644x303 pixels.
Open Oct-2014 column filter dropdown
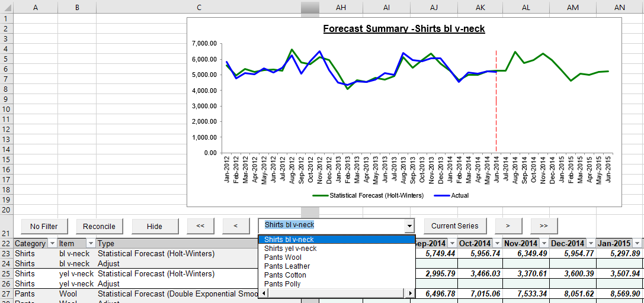[496, 244]
